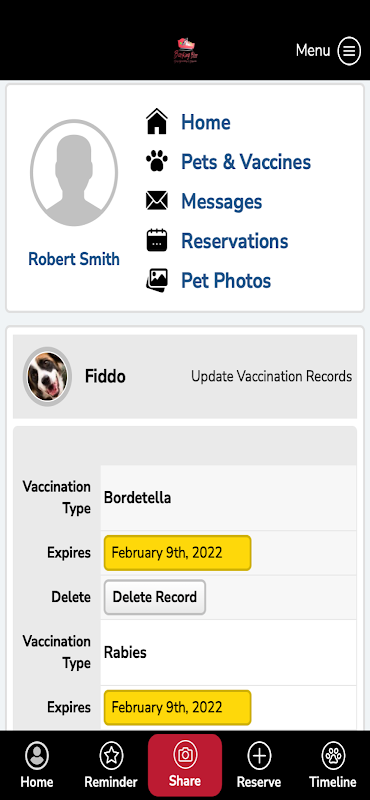Screen dimensions: 370x800
Task: Select Bordetella expiry date field
Action: (178, 553)
